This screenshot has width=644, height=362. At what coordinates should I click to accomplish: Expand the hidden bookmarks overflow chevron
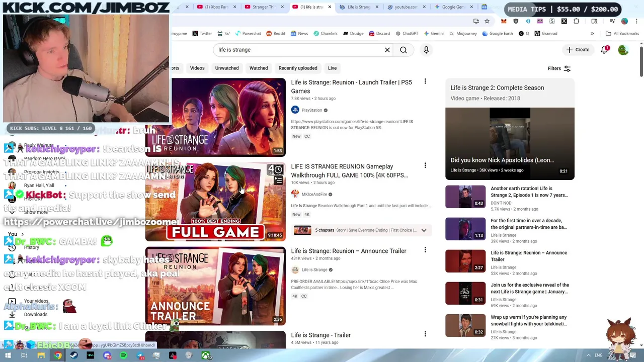592,34
